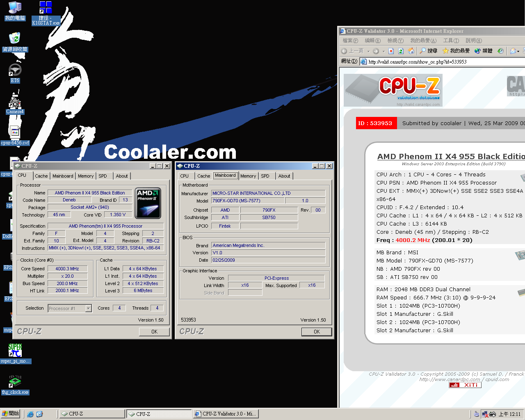Screen dimensions: 525x420
Task: Open the Favorites (我的最愛) toolbar button
Action: [x=456, y=51]
